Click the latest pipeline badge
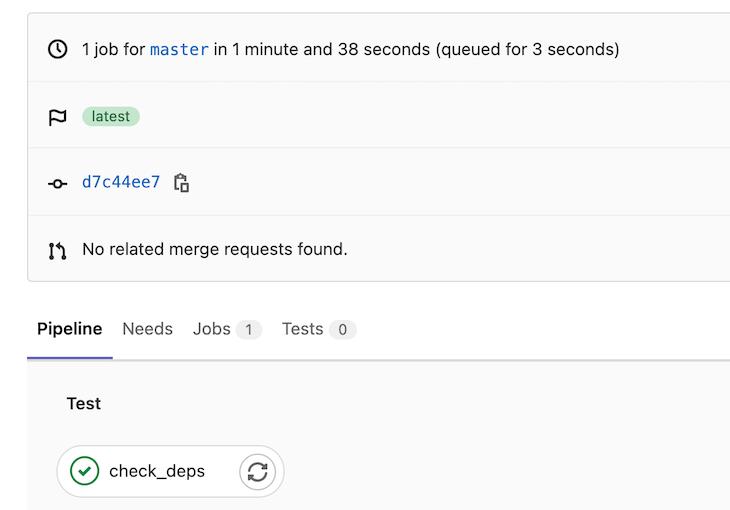The height and width of the screenshot is (510, 730). tap(111, 116)
